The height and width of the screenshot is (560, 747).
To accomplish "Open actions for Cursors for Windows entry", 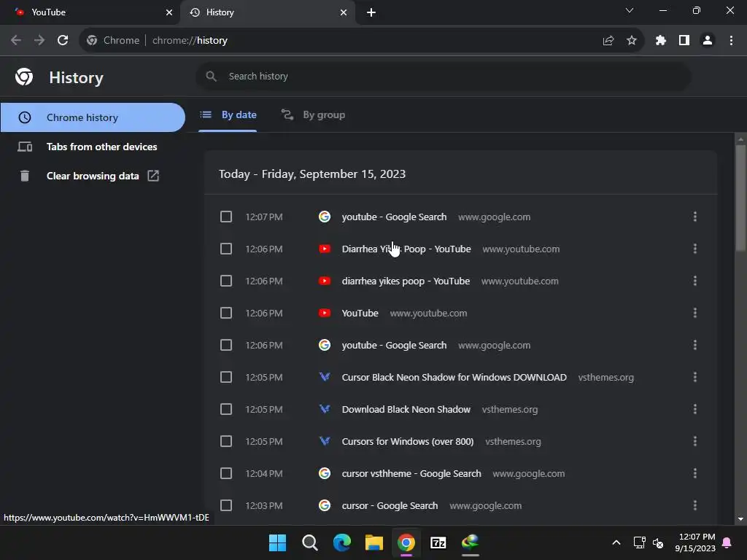I will (x=695, y=441).
